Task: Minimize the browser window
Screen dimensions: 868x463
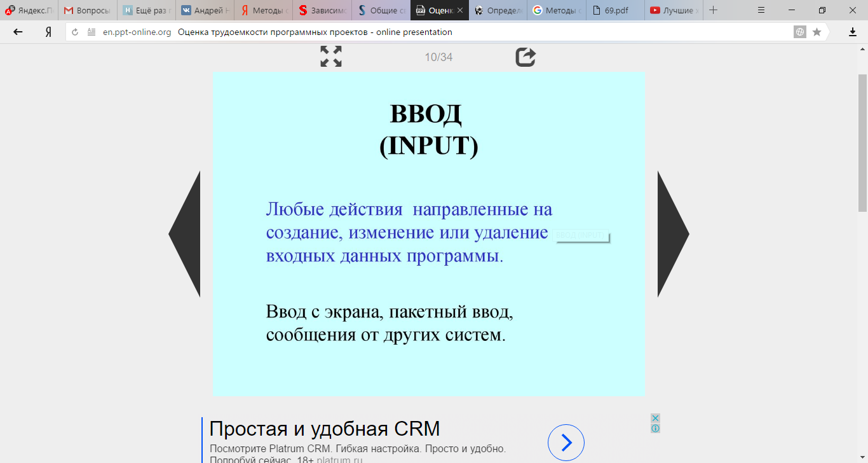Action: pyautogui.click(x=792, y=10)
